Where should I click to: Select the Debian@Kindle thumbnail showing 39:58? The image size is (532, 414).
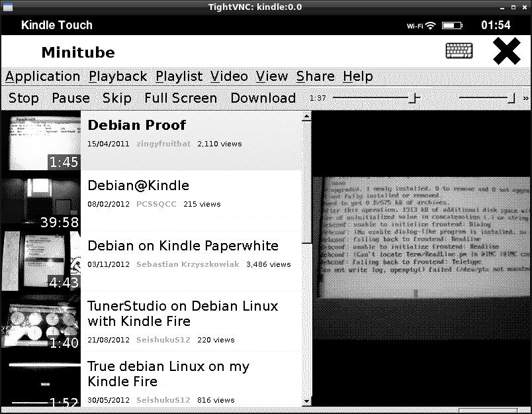(41, 201)
